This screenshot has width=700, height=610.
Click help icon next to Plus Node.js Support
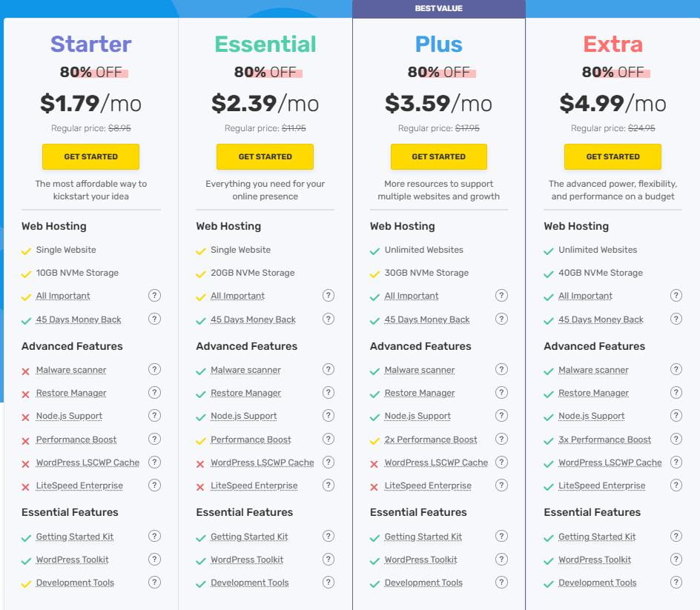tap(502, 415)
